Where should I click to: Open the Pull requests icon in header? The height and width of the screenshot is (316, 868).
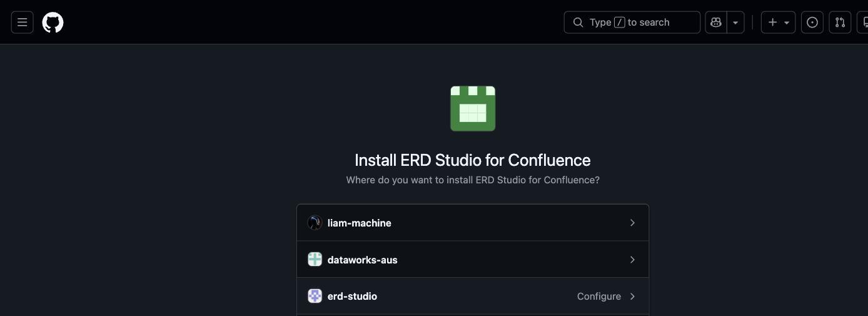pyautogui.click(x=840, y=23)
